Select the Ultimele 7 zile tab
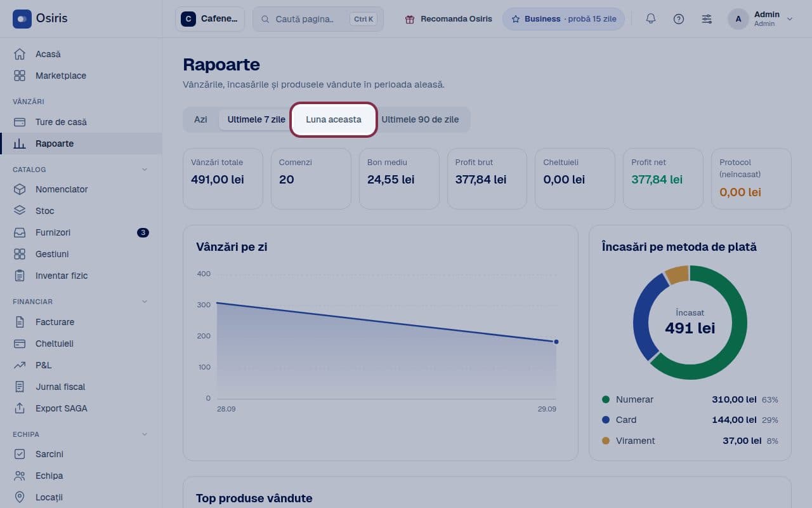Viewport: 812px width, 508px height. tap(256, 119)
